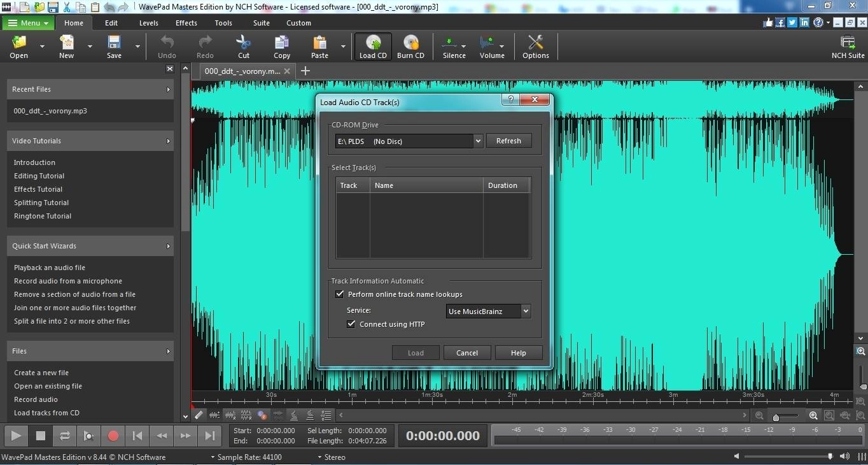Open 000_ddt_-_vorony.mp3 from Recent Files

click(50, 111)
